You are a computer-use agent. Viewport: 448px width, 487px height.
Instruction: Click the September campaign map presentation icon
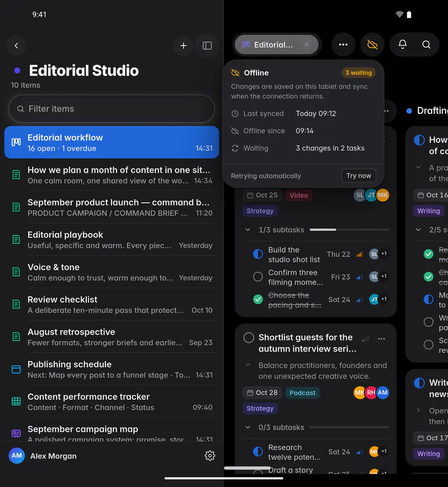point(16,434)
